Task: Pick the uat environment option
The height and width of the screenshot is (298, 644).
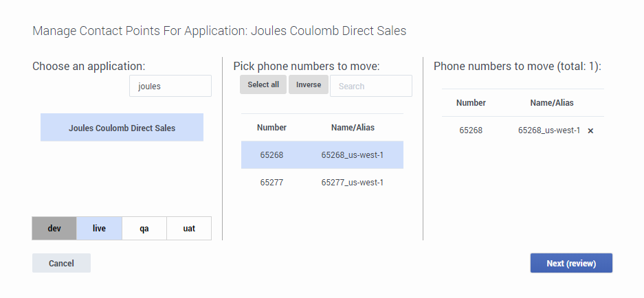Action: point(189,229)
